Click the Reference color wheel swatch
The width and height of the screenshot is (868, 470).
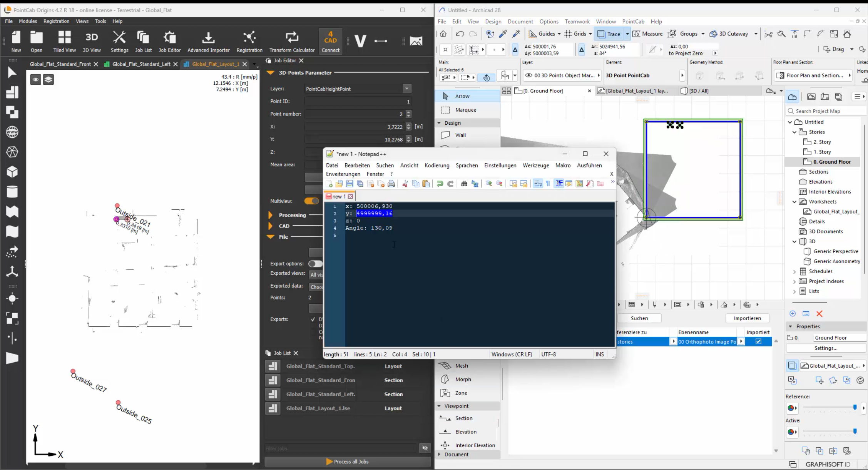pos(790,408)
